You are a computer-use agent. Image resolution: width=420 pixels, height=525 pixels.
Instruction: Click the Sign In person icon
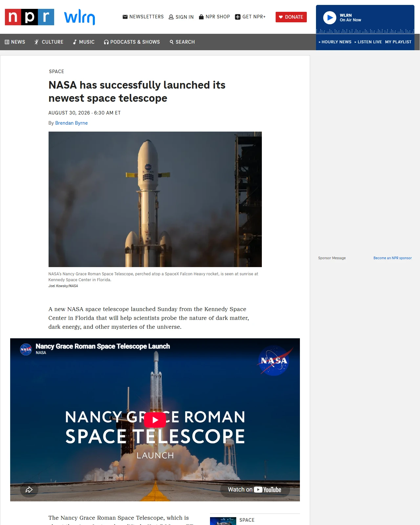tap(171, 17)
